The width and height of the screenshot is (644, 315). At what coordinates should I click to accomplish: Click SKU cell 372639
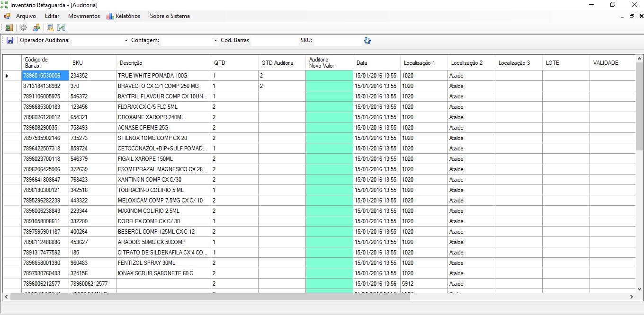(x=92, y=169)
